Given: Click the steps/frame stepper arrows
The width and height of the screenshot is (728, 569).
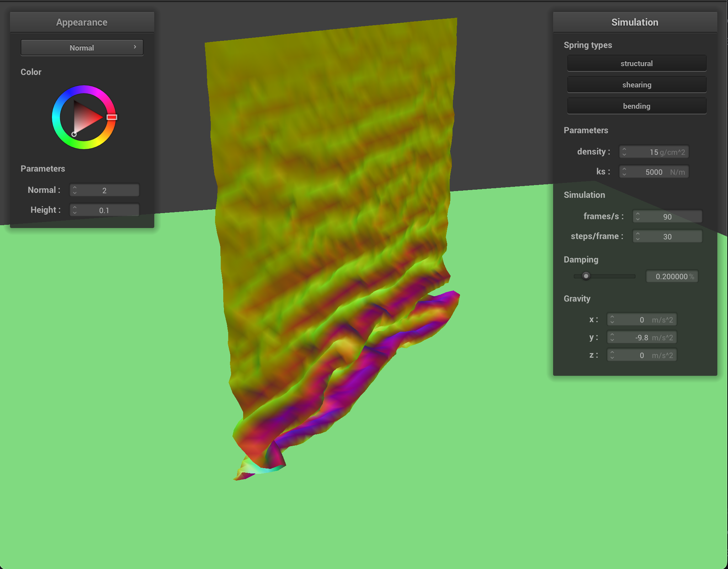Looking at the screenshot, I should click(638, 236).
